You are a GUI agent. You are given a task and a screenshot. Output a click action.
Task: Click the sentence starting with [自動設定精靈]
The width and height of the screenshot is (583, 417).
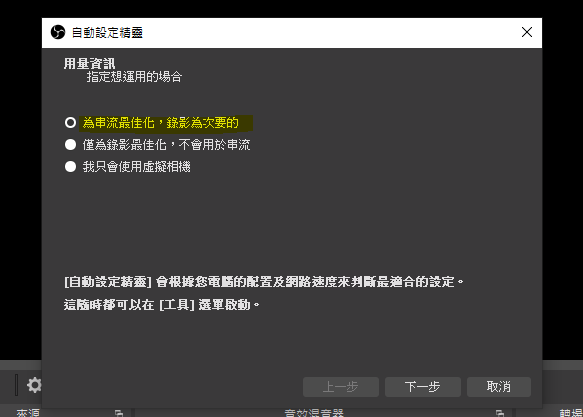264,282
